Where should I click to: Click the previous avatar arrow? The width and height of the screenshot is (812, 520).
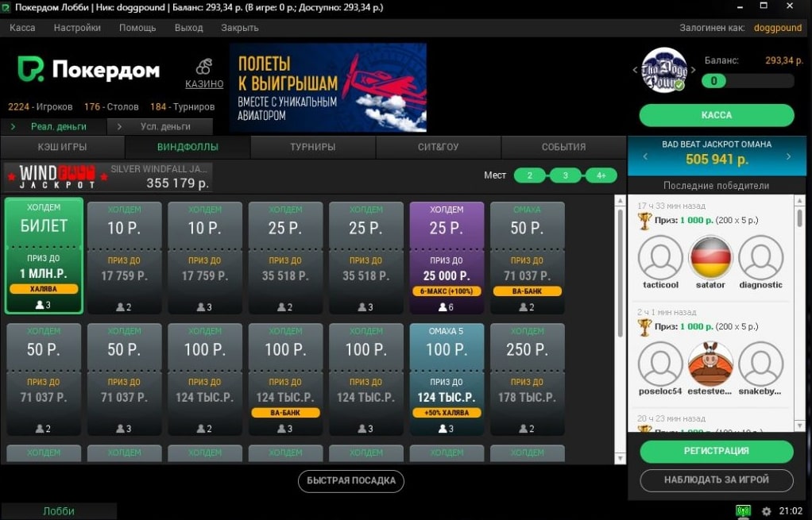click(x=635, y=70)
